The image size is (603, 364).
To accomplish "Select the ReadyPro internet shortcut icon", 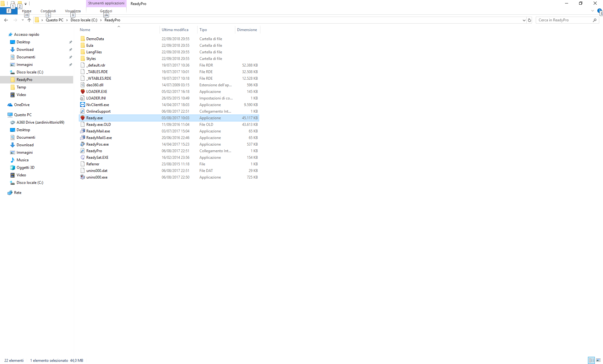I will coord(83,151).
